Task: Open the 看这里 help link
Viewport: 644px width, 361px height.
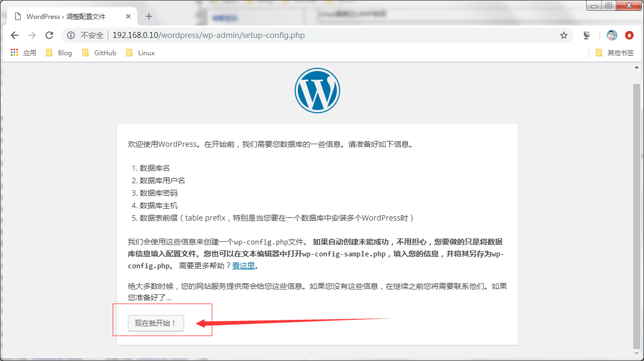Action: pos(243,266)
